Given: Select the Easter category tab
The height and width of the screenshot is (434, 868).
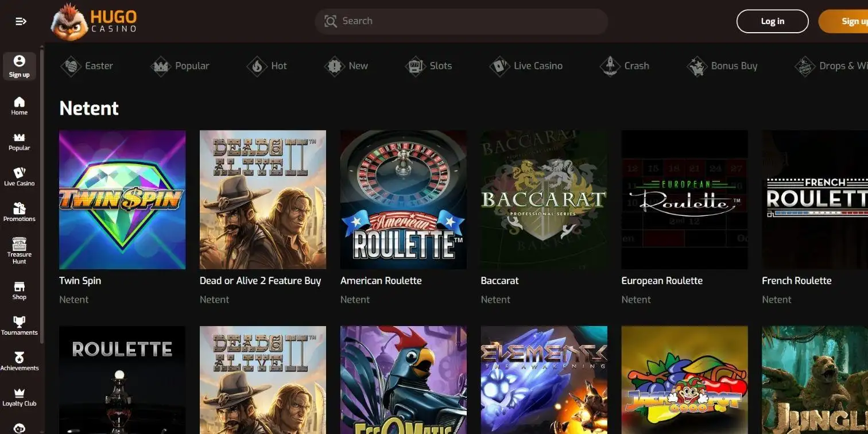Looking at the screenshot, I should (87, 66).
